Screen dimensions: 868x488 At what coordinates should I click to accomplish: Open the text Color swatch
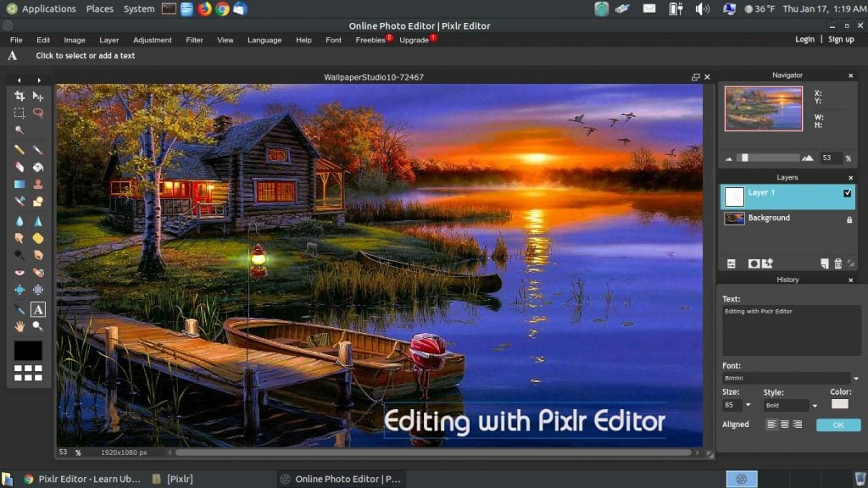[839, 404]
